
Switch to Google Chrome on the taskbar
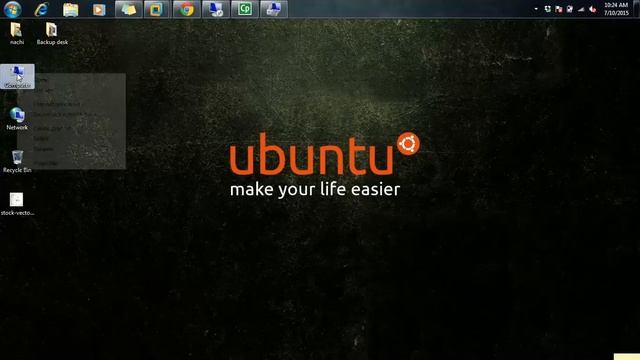point(187,9)
